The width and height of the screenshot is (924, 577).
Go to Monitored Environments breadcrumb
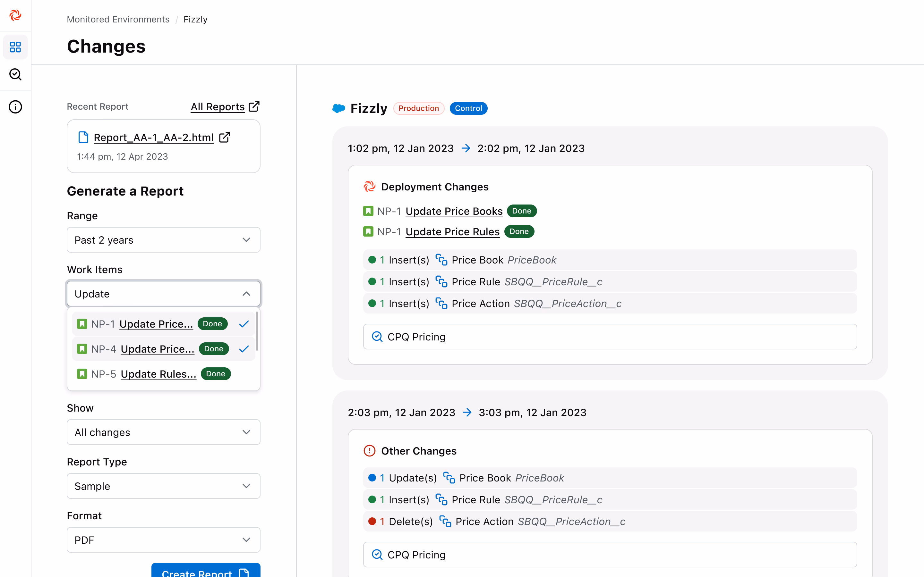pyautogui.click(x=118, y=20)
